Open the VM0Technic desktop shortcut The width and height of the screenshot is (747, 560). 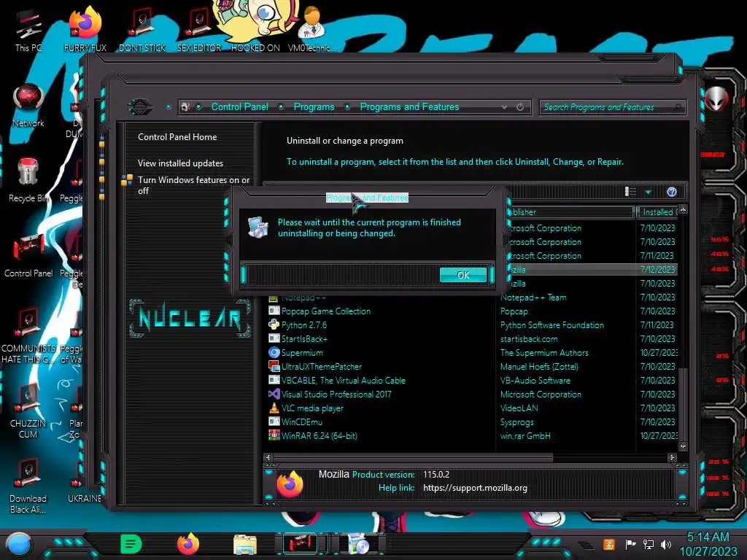311,30
